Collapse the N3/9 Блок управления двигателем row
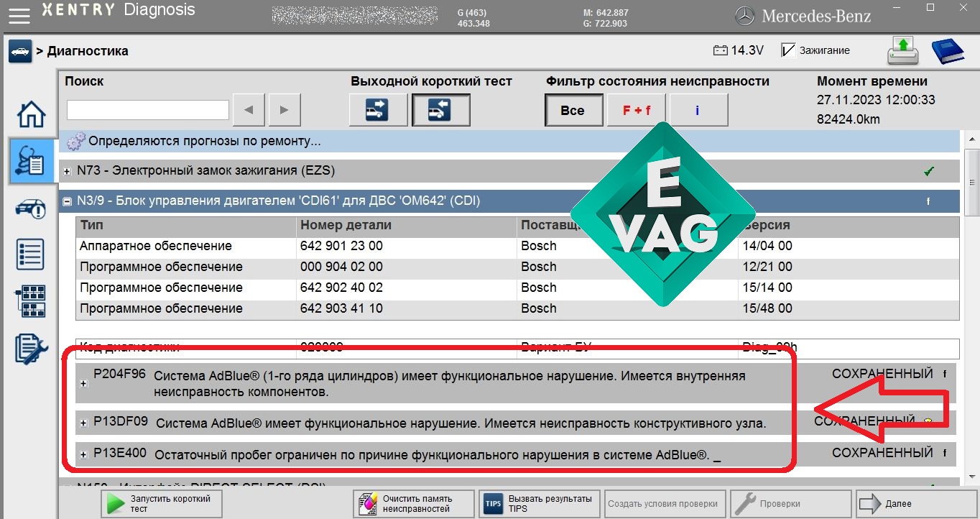 pyautogui.click(x=68, y=202)
